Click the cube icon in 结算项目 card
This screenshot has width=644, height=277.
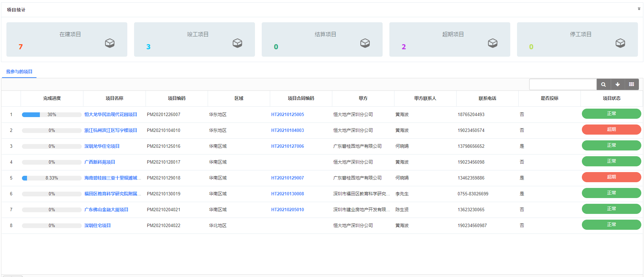click(365, 43)
